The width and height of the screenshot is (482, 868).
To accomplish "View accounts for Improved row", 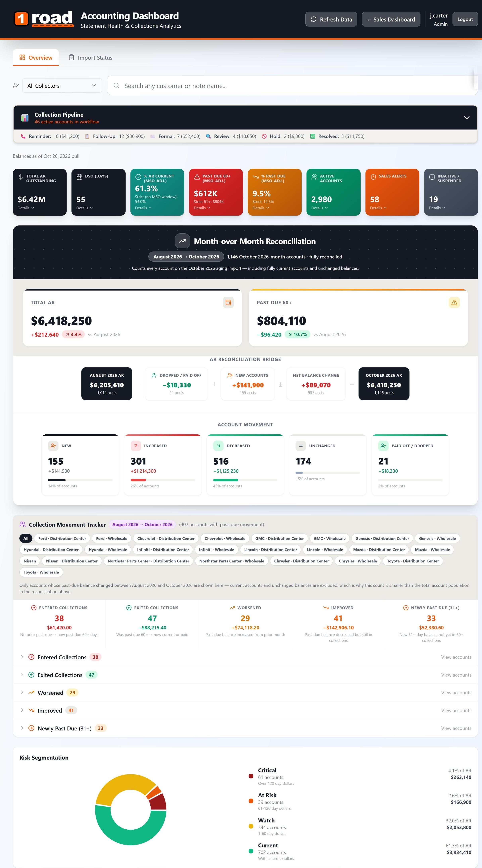I will tap(456, 710).
